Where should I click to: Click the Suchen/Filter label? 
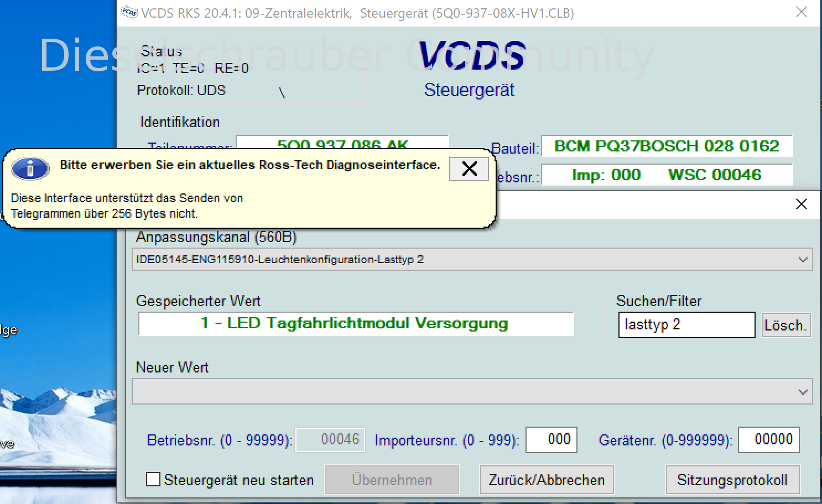point(659,301)
